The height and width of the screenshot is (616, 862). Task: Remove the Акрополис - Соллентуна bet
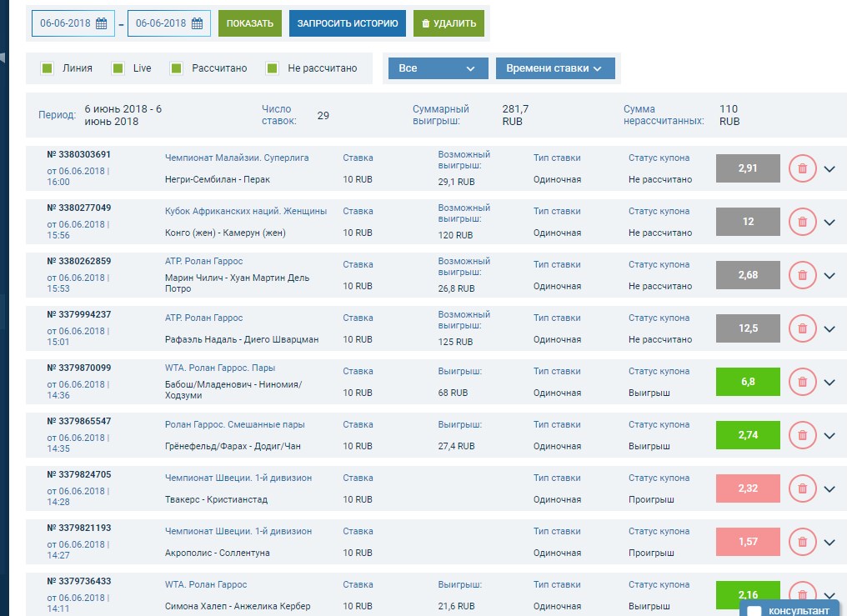pos(802,542)
